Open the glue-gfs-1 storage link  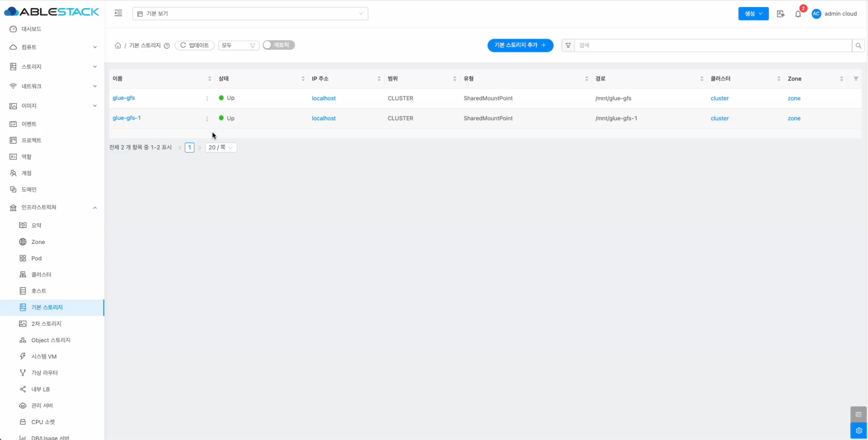pyautogui.click(x=127, y=118)
